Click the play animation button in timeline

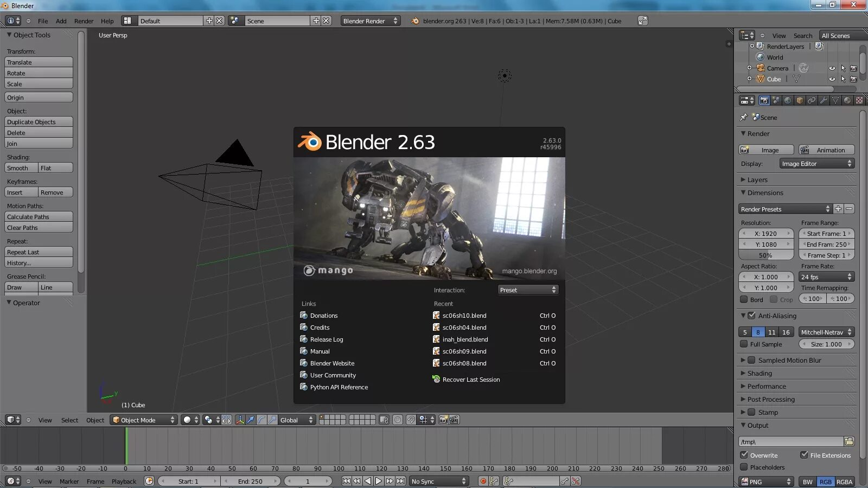(x=379, y=481)
